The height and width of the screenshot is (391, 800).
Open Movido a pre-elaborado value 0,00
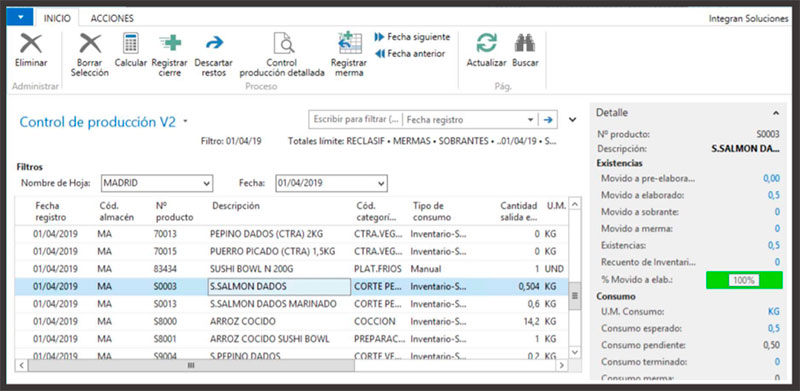point(771,179)
